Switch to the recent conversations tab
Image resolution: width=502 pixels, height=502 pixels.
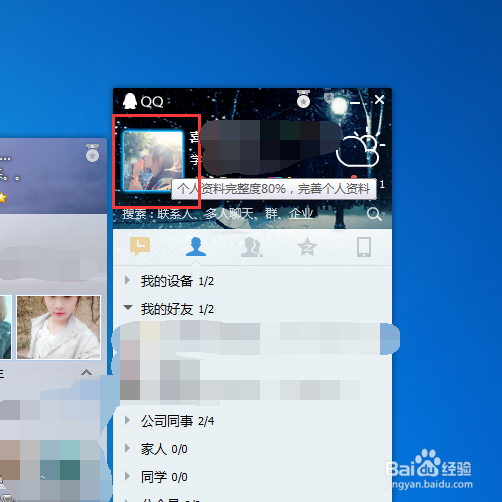coord(140,246)
